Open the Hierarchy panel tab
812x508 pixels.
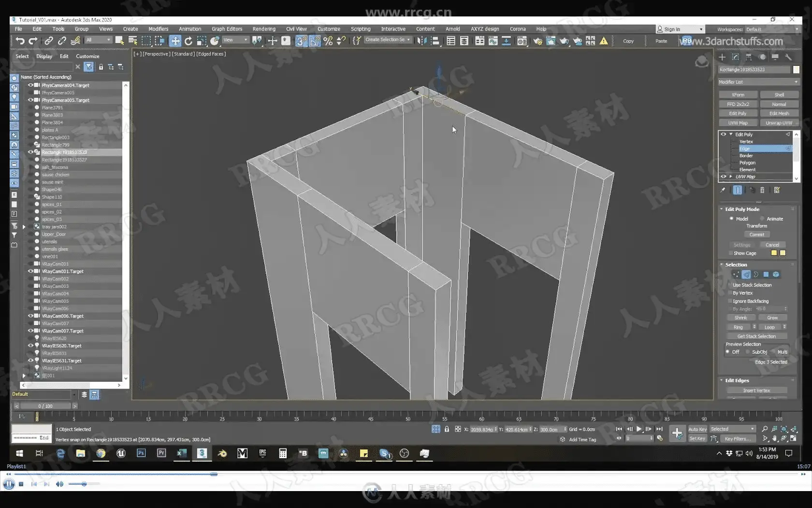click(x=749, y=57)
